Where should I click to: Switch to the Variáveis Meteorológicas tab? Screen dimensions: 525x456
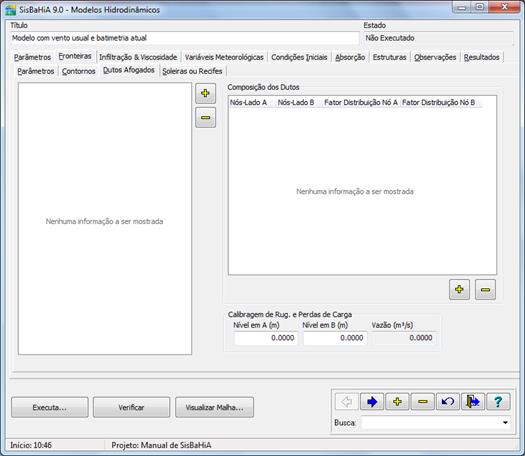click(224, 57)
